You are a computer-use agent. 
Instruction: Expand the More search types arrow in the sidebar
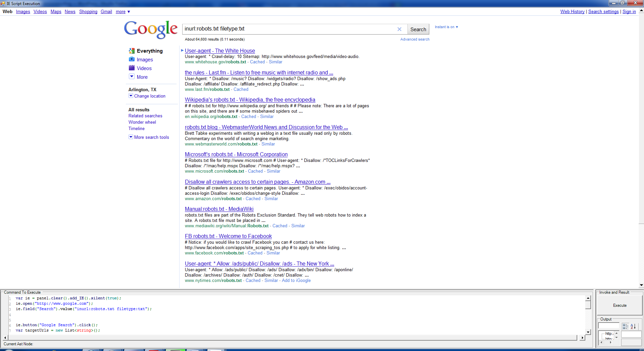[132, 76]
